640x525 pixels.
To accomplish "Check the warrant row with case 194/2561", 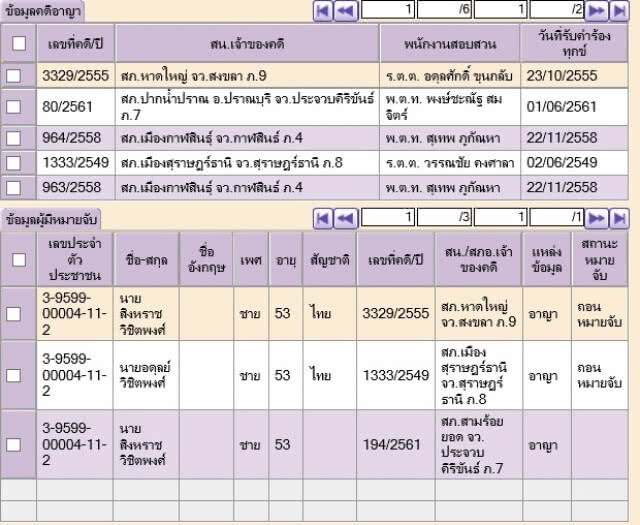I will click(13, 445).
